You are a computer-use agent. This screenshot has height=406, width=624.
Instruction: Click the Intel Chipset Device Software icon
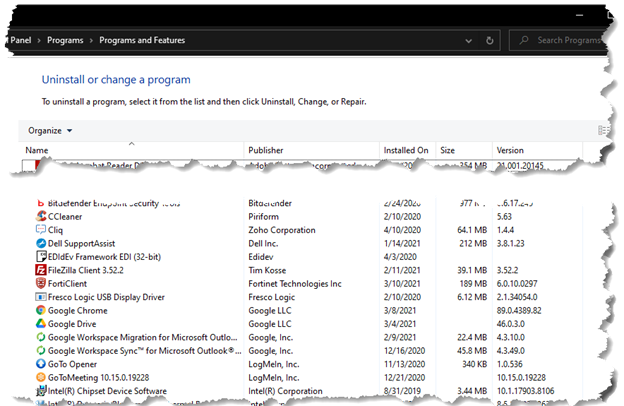(x=41, y=391)
